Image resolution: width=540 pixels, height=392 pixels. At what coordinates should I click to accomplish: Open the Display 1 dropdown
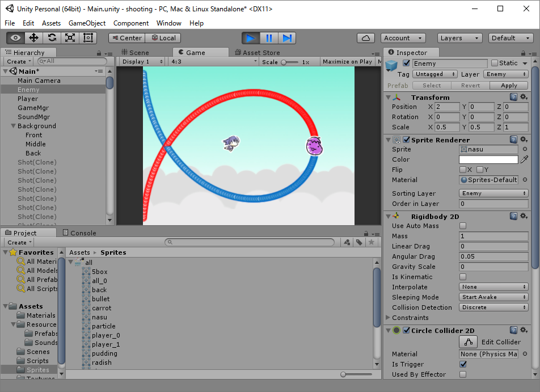[x=142, y=62]
